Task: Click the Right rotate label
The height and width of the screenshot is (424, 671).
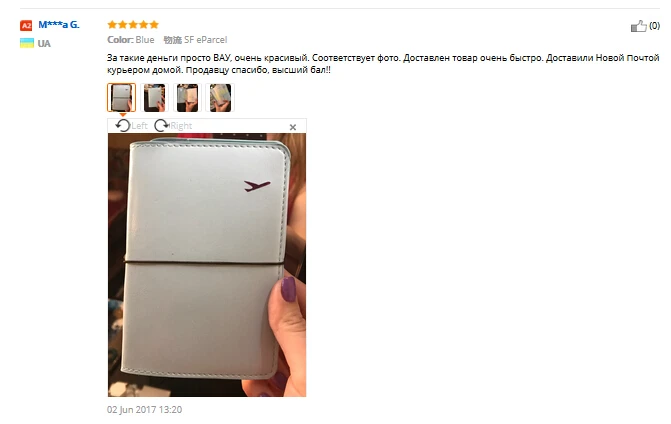Action: pyautogui.click(x=181, y=126)
